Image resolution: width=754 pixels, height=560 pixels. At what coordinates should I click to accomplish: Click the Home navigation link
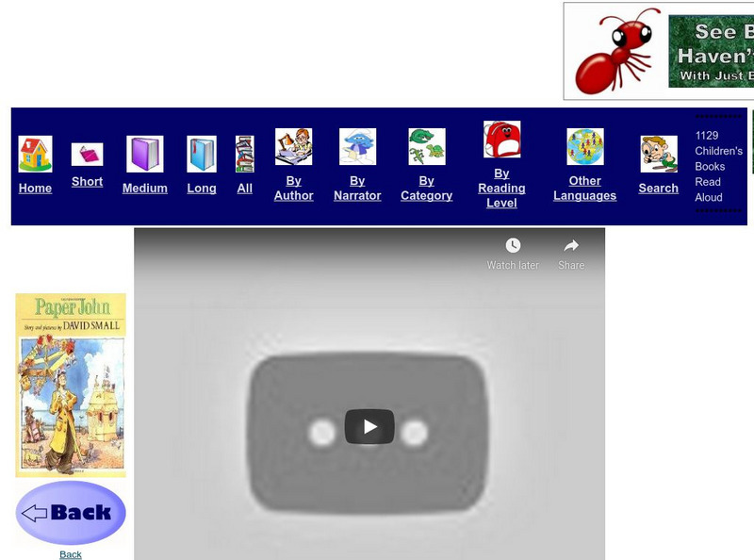tap(34, 189)
